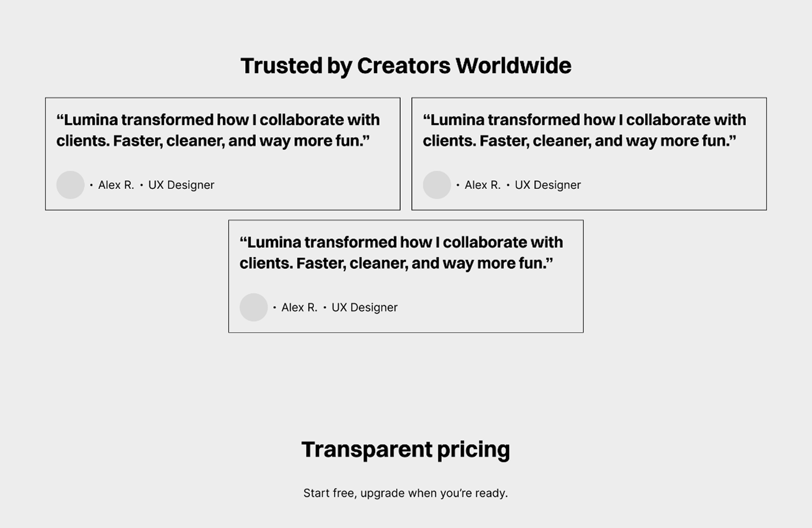Click the quote text in the top-right testimonial
The height and width of the screenshot is (528, 812).
[584, 130]
